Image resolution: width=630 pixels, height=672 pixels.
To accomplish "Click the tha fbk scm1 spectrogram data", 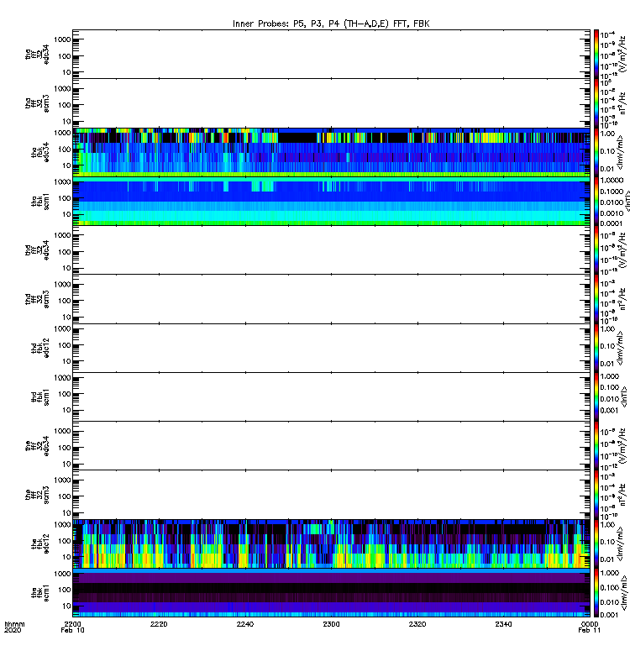I will (x=331, y=201).
